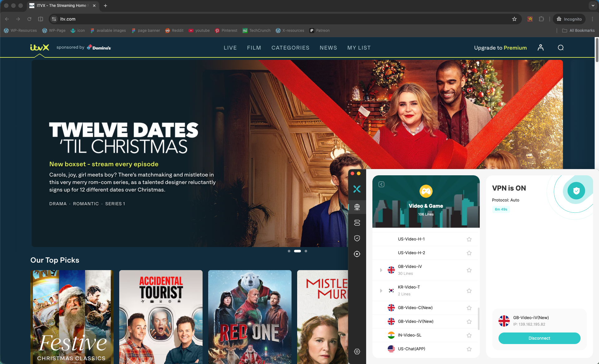Image resolution: width=599 pixels, height=364 pixels.
Task: Expand the GB-Video-iV server group
Action: pyautogui.click(x=381, y=270)
